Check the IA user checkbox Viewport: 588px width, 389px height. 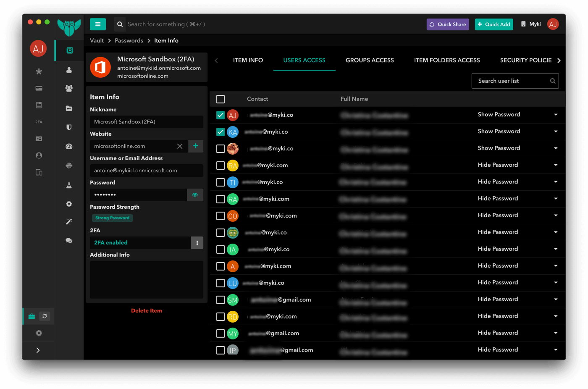pyautogui.click(x=220, y=250)
